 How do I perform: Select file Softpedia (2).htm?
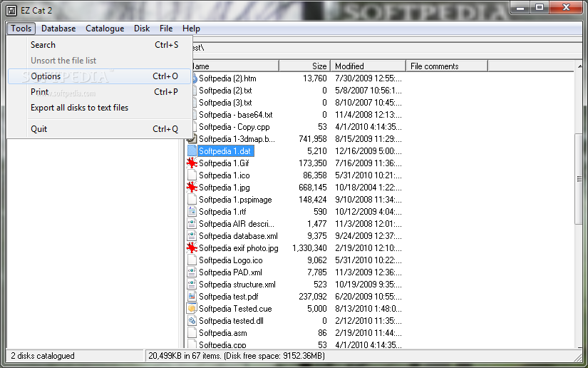(x=227, y=78)
